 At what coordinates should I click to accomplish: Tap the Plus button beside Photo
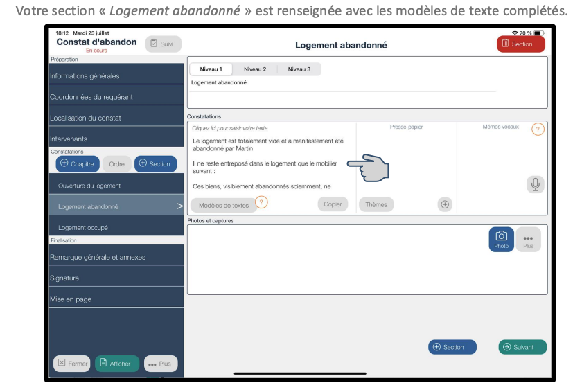528,239
